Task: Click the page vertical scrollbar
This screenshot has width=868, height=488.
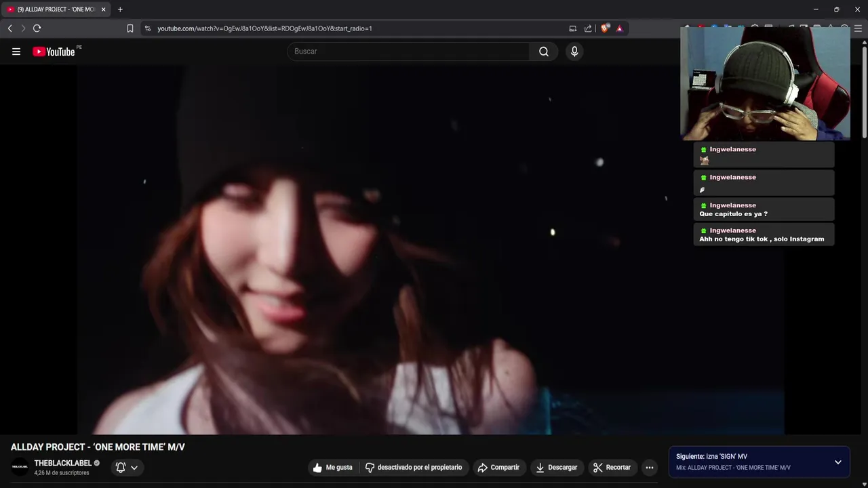Action: [x=865, y=92]
